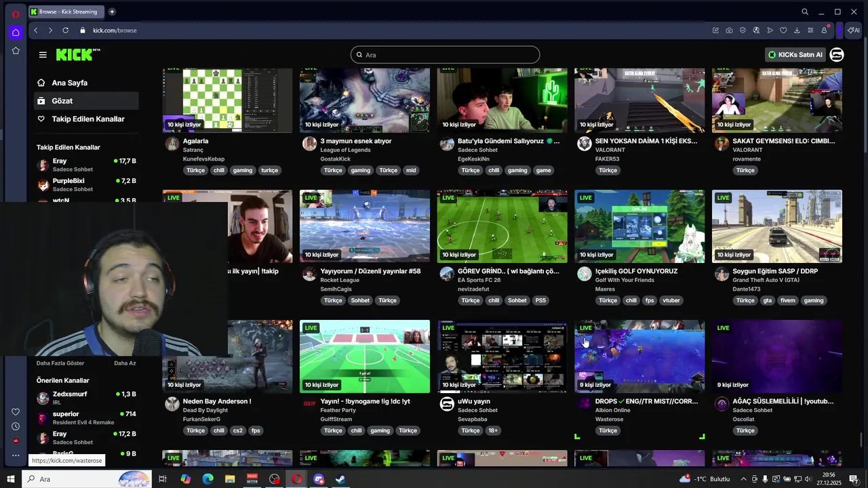868x488 pixels.
Task: Open Steam from the taskbar
Action: click(340, 479)
